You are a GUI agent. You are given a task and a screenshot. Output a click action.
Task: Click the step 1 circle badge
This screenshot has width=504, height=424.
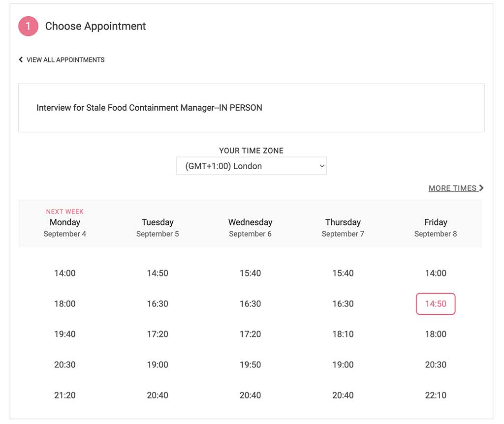(x=28, y=26)
